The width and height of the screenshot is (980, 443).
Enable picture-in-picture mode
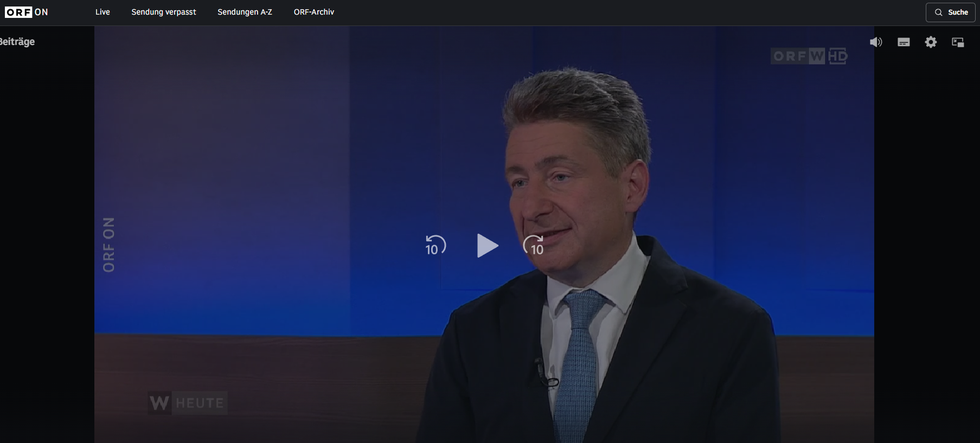point(958,42)
